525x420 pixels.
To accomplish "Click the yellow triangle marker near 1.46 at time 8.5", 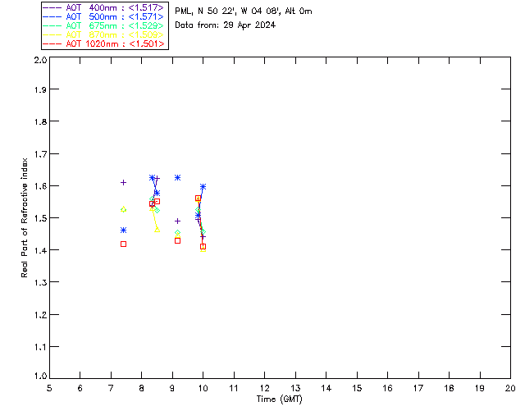I will coord(157,230).
